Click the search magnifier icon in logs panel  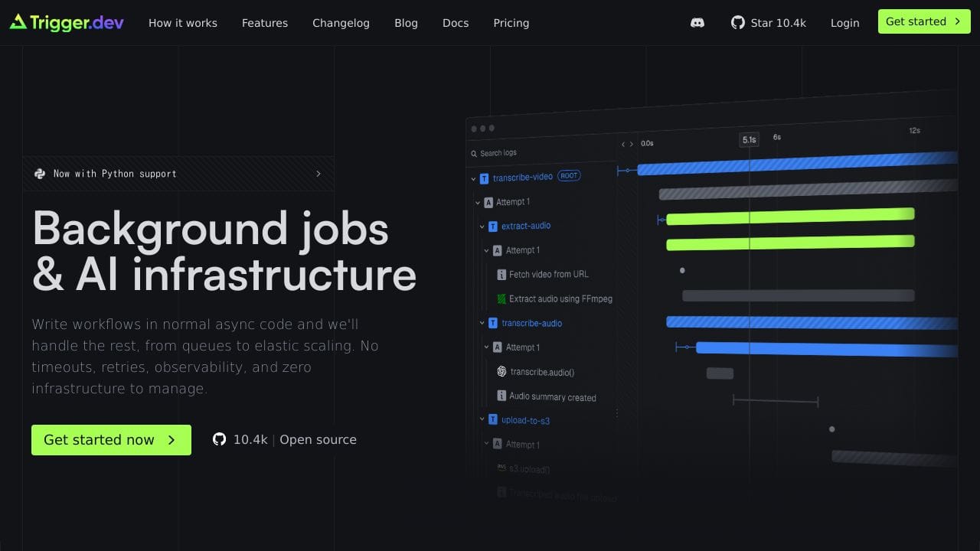point(474,153)
